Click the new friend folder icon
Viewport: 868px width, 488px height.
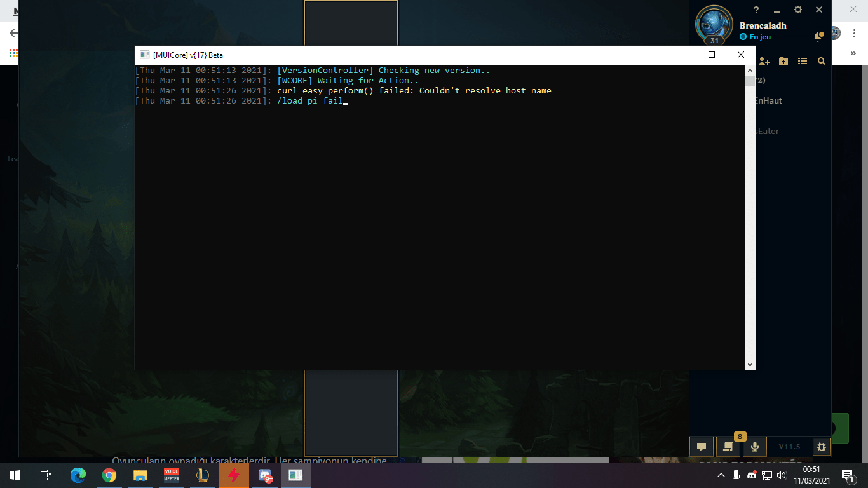point(783,61)
